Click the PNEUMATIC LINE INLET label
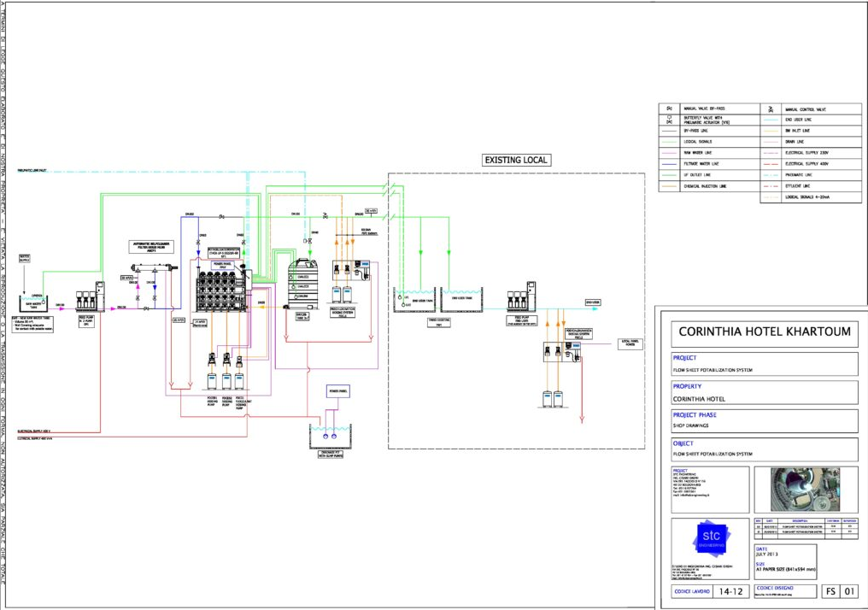 click(x=32, y=171)
